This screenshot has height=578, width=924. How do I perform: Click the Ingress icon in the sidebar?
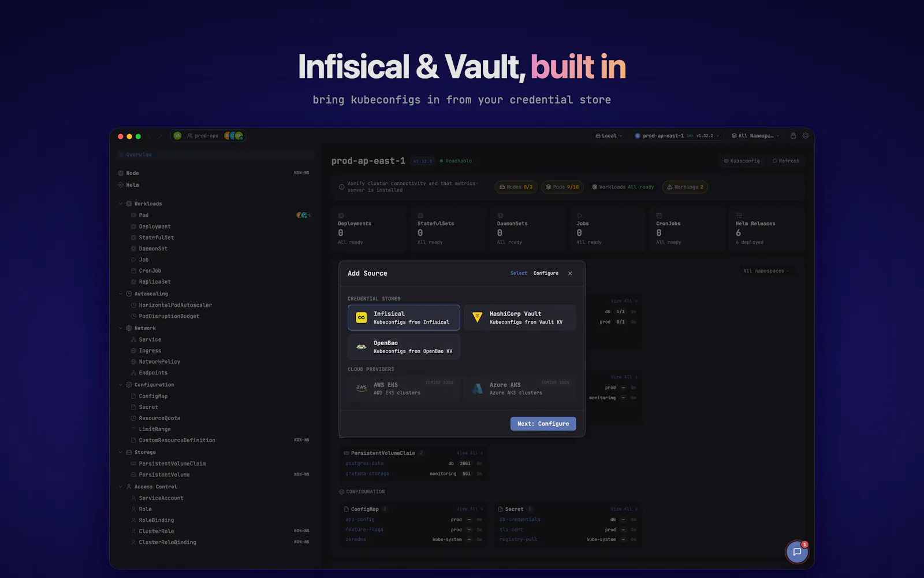pyautogui.click(x=133, y=351)
